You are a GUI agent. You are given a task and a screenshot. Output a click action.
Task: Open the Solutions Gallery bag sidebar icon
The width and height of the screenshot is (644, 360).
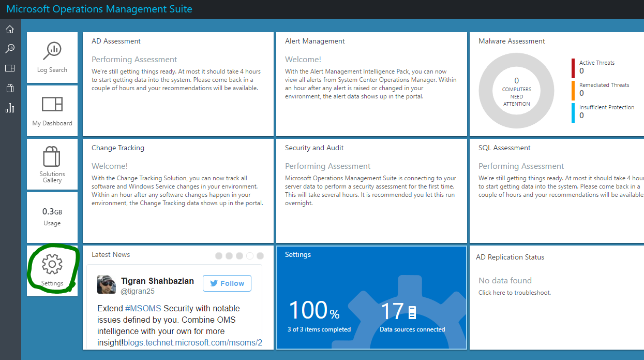tap(10, 88)
